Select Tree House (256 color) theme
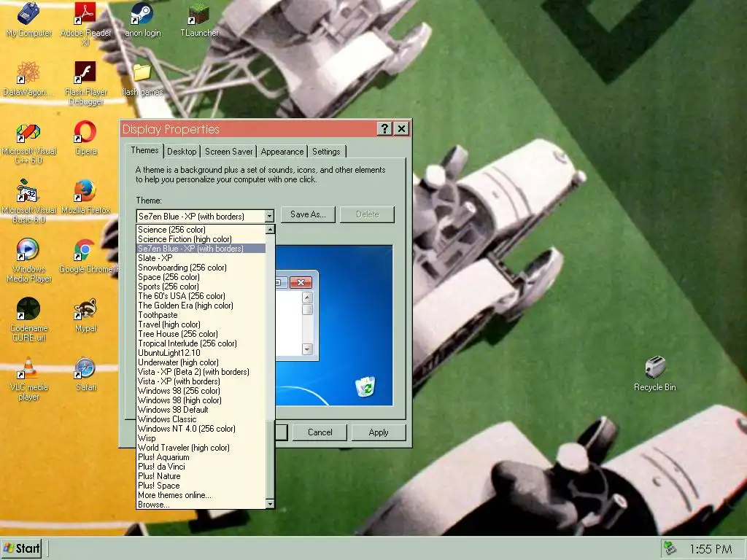This screenshot has width=747, height=560. click(x=201, y=334)
